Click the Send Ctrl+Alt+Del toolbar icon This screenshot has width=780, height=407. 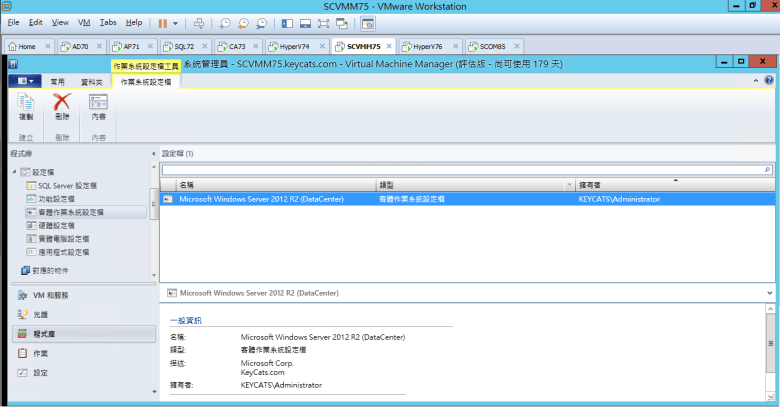[x=199, y=22]
